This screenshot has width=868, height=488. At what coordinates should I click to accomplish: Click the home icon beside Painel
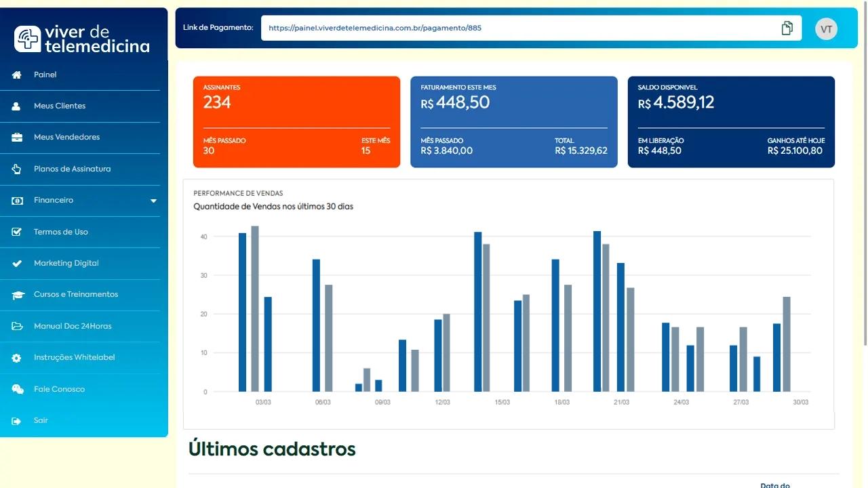pos(17,75)
